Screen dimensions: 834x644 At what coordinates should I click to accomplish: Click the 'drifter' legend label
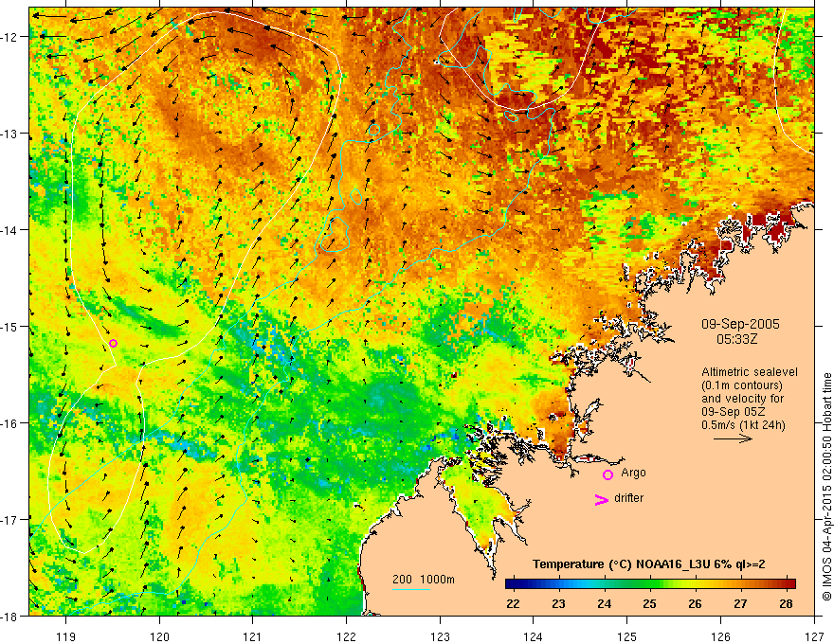(628, 498)
